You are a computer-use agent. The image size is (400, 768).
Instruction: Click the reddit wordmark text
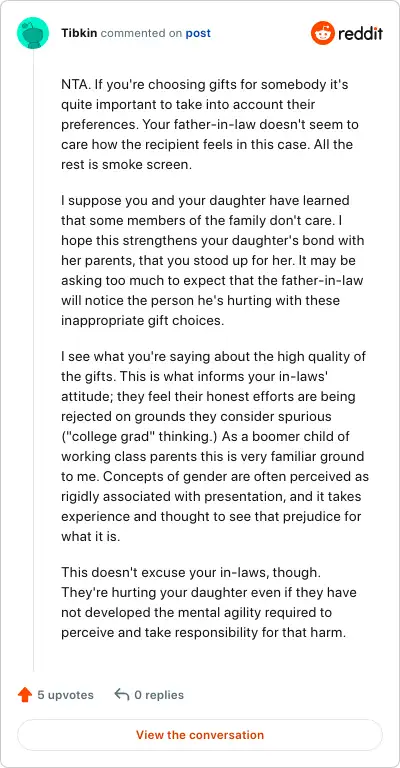pyautogui.click(x=360, y=33)
